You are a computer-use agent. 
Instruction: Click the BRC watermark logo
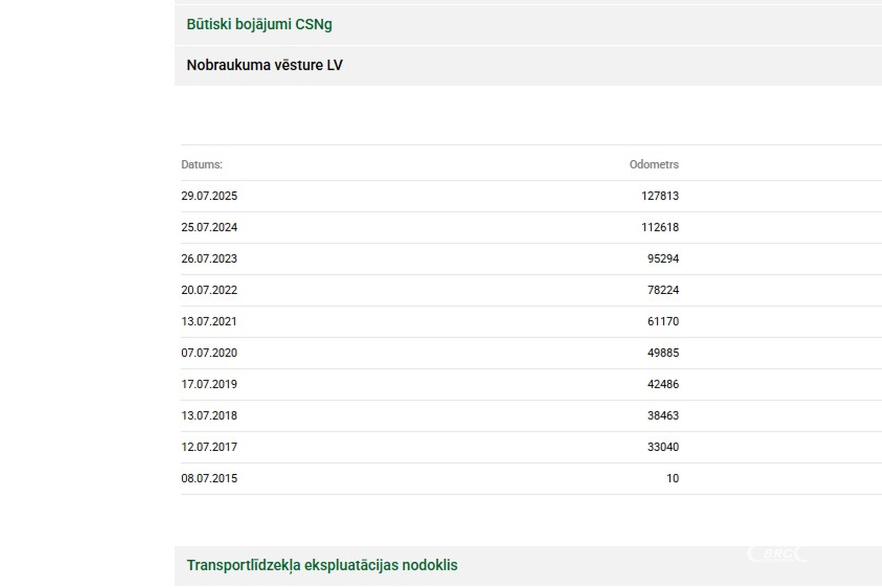point(778,554)
